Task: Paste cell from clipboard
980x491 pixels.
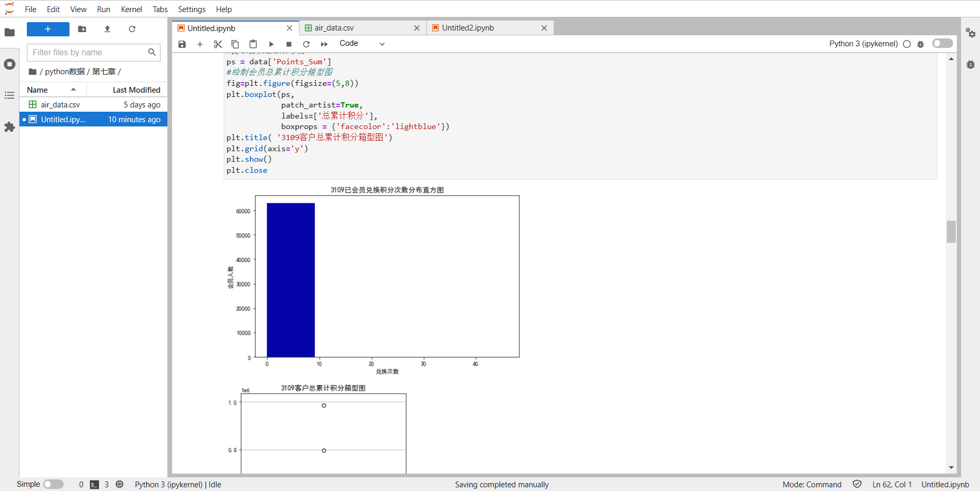Action: pyautogui.click(x=253, y=44)
